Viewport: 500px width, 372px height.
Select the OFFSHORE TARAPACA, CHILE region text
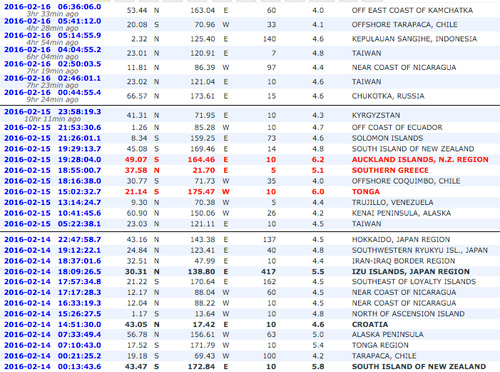405,25
